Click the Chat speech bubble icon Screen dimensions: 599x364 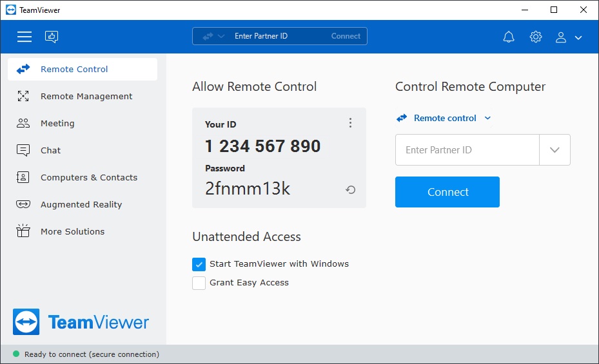[23, 150]
